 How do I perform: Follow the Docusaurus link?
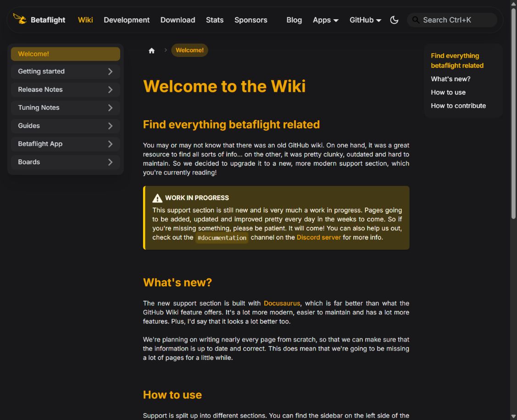coord(282,303)
